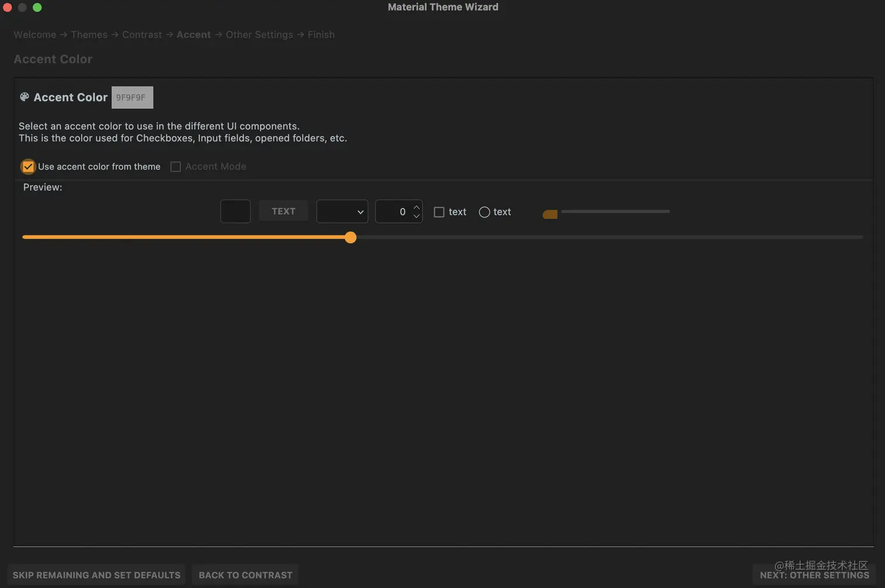The height and width of the screenshot is (588, 885).
Task: Go back to Contrast step
Action: [x=245, y=575]
